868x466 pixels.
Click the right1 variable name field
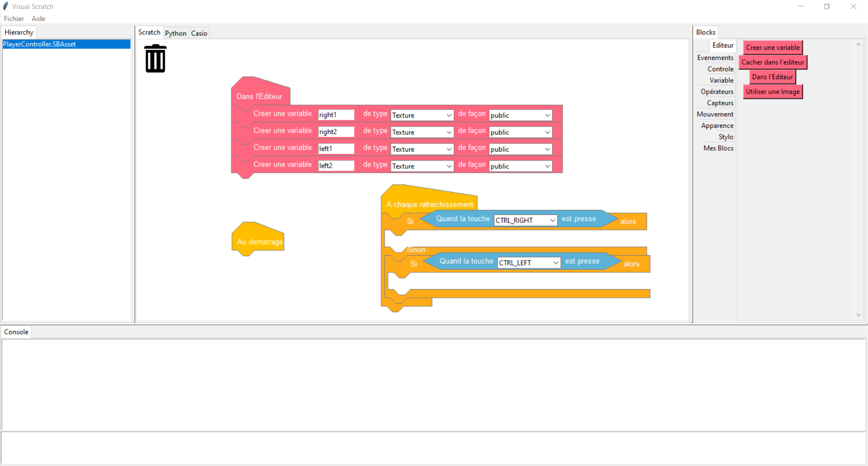336,115
